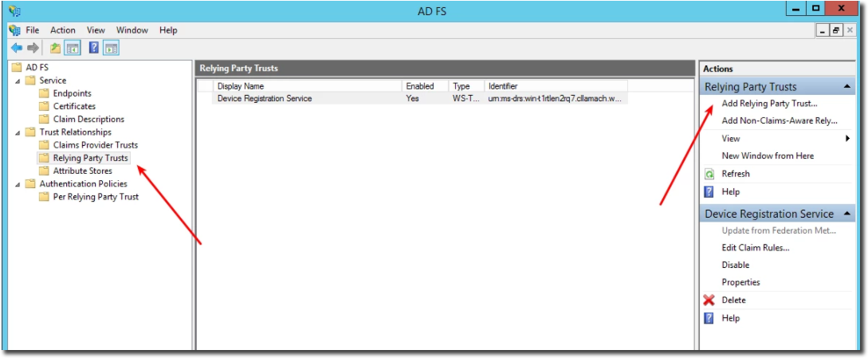Click the AD FS icon beside the File menu
The height and width of the screenshot is (358, 868).
[14, 30]
